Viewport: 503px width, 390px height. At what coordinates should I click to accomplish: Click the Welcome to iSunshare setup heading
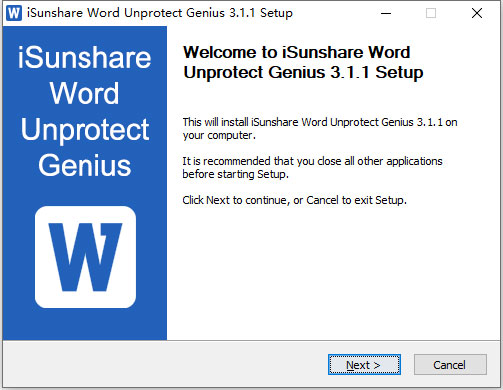303,62
